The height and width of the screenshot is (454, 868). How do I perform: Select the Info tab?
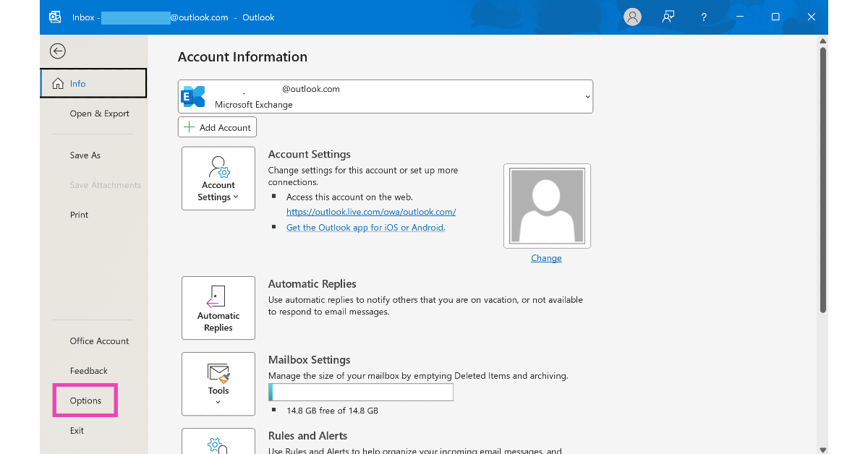tap(93, 84)
